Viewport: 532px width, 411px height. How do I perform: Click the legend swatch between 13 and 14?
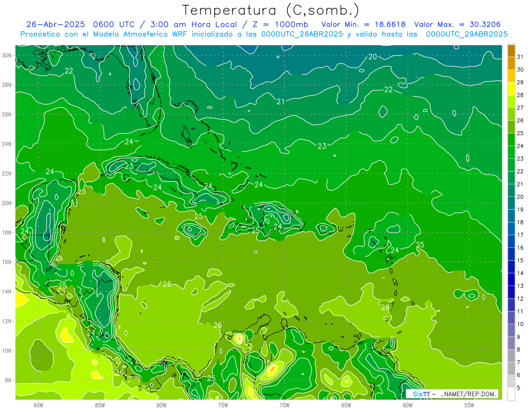click(x=511, y=279)
